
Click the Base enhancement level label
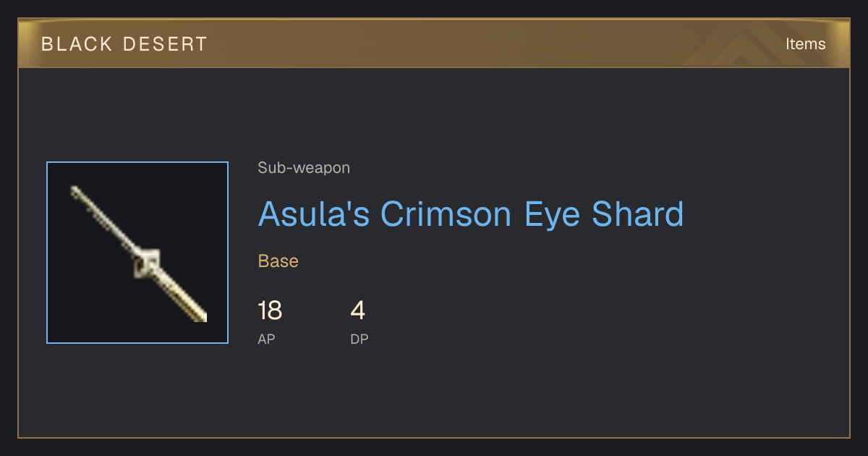pyautogui.click(x=278, y=261)
